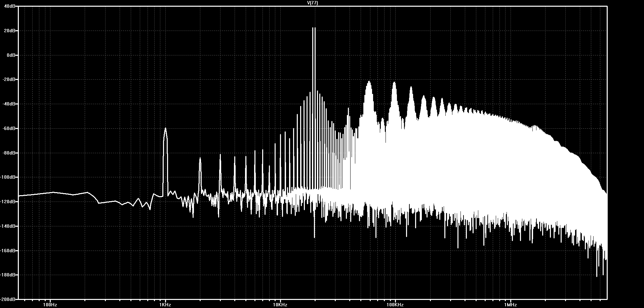Click the 1MHz frequency axis label

(x=510, y=305)
